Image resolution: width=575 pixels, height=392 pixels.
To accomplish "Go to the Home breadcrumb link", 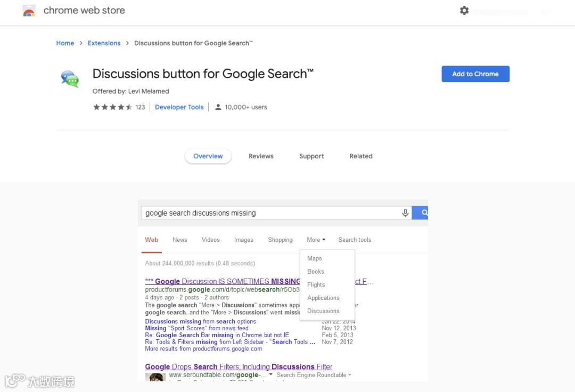I will pos(65,43).
